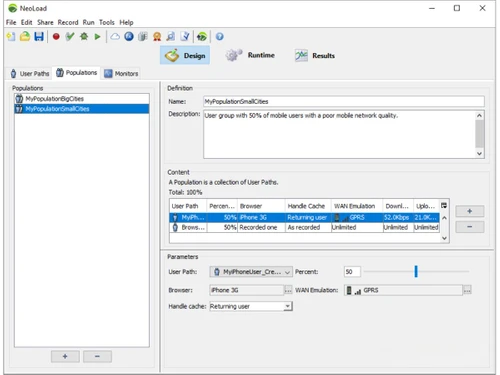Click the WAN Emulation column header
500x375 pixels.
pos(357,206)
